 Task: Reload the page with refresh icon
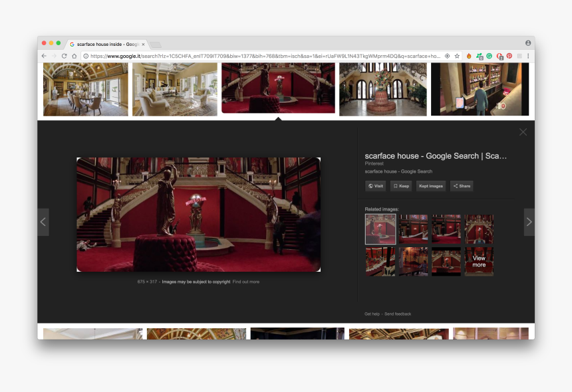pyautogui.click(x=65, y=56)
